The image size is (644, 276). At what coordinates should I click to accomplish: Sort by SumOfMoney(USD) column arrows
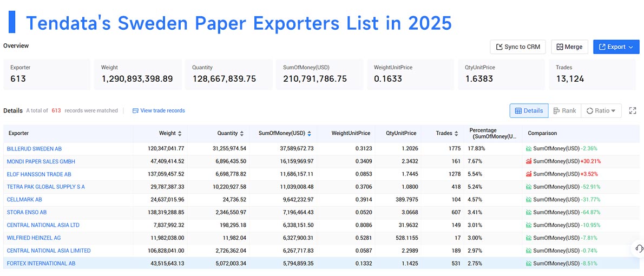(x=309, y=134)
